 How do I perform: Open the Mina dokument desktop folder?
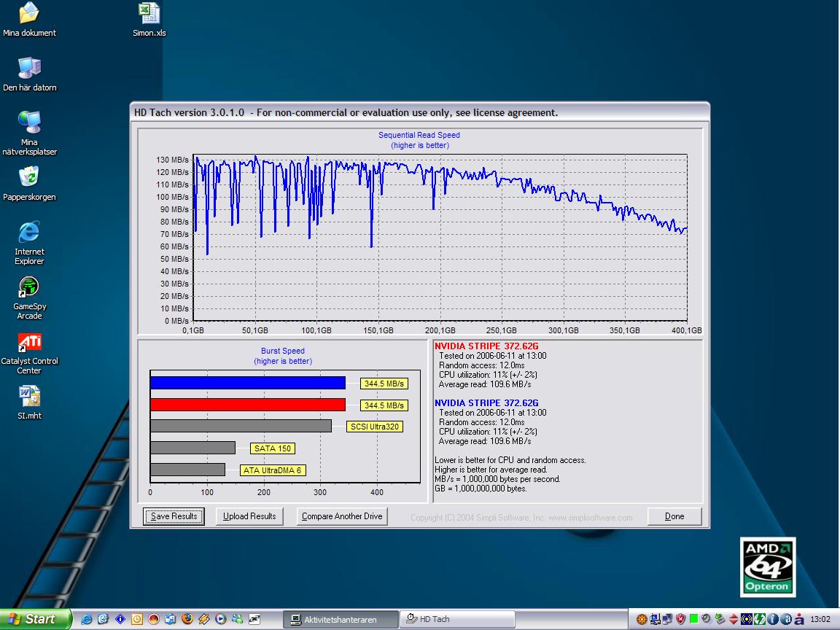tap(29, 19)
